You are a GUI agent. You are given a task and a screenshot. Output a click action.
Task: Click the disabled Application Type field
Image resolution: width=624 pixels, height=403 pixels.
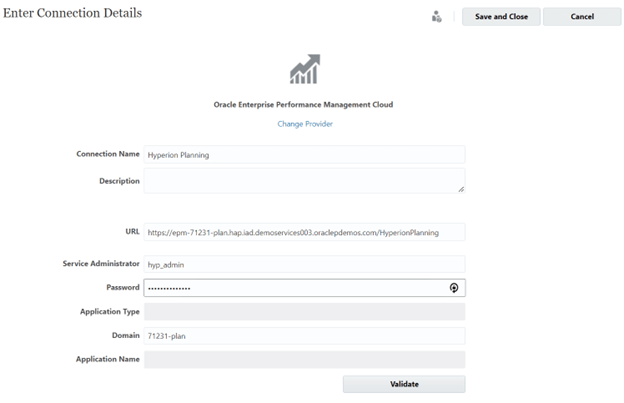(x=304, y=311)
